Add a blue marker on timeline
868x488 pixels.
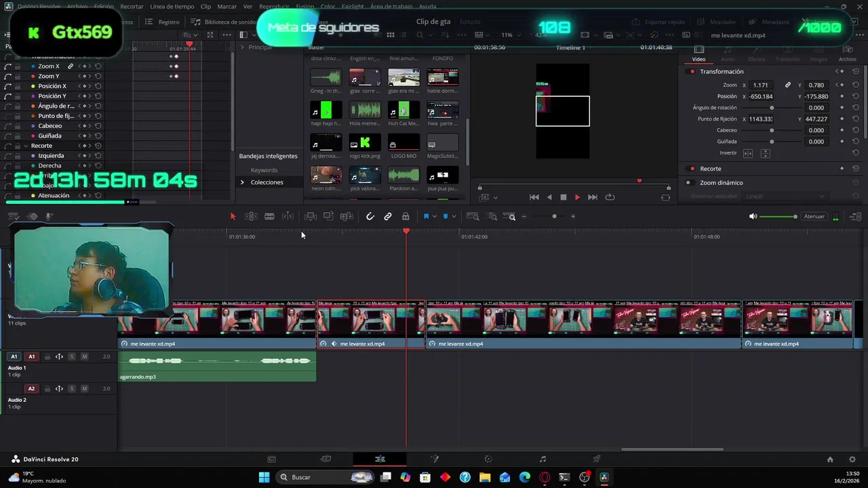coord(446,216)
